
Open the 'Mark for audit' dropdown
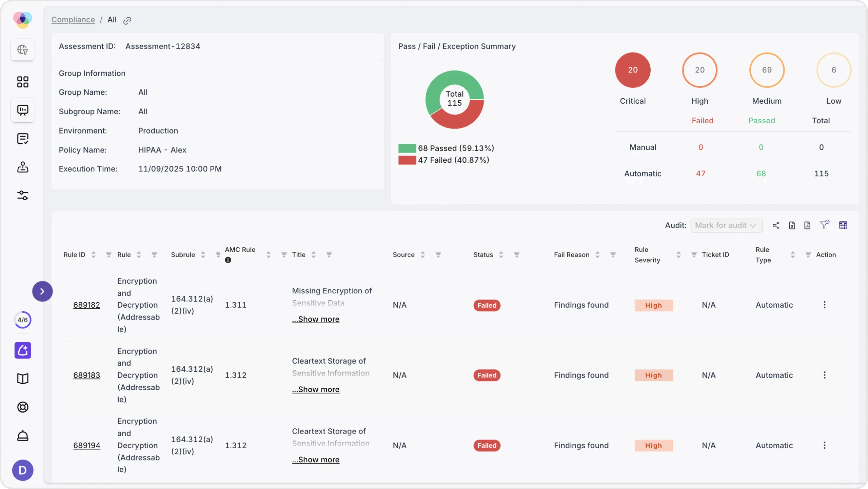coord(726,225)
